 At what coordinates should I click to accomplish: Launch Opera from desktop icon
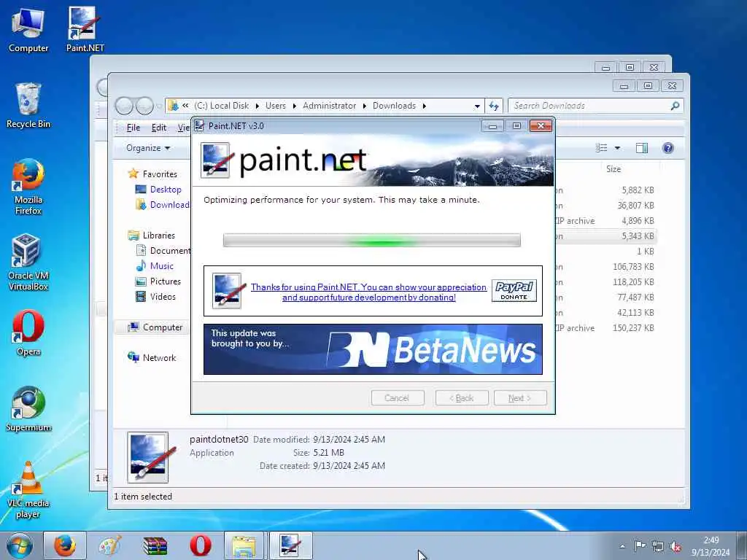28,333
